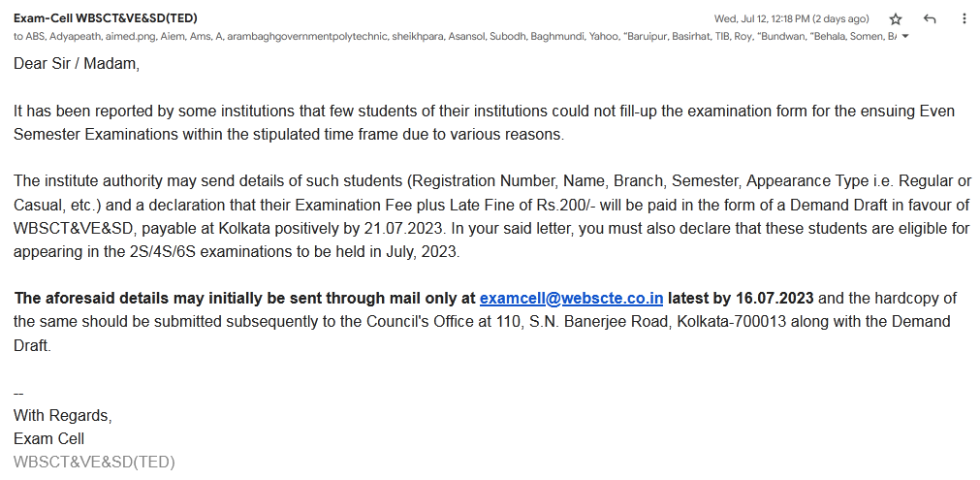
Task: Open the examcell@webscte.co.in email link
Action: (x=571, y=298)
